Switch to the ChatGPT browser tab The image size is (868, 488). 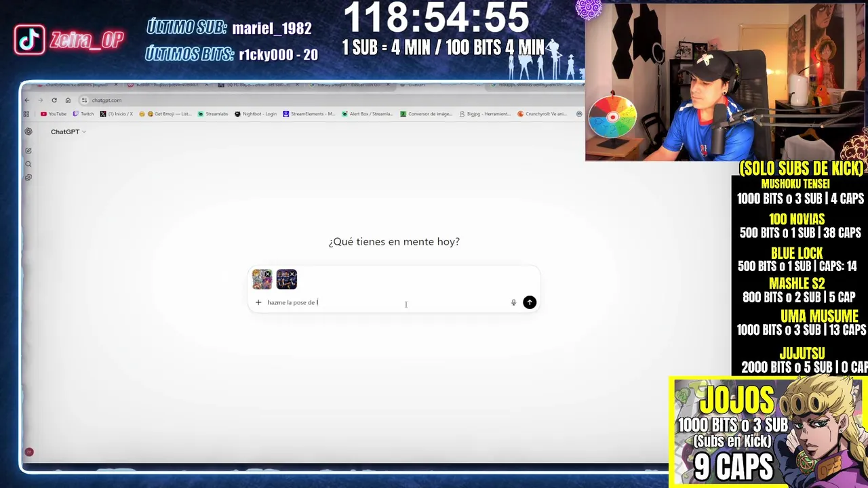click(441, 85)
